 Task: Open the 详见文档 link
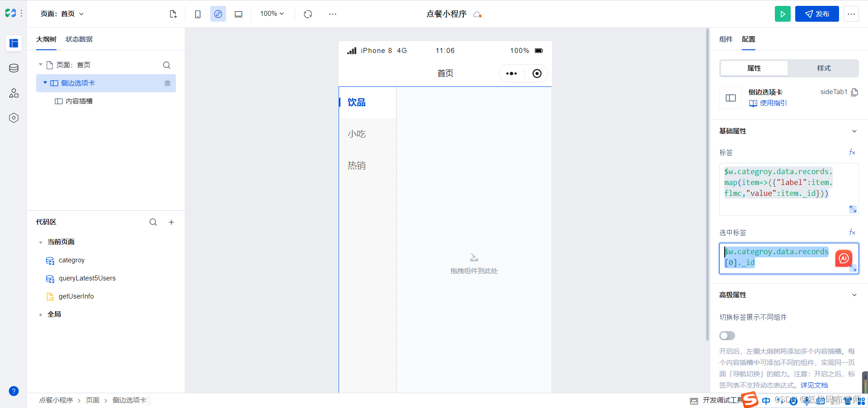(814, 385)
